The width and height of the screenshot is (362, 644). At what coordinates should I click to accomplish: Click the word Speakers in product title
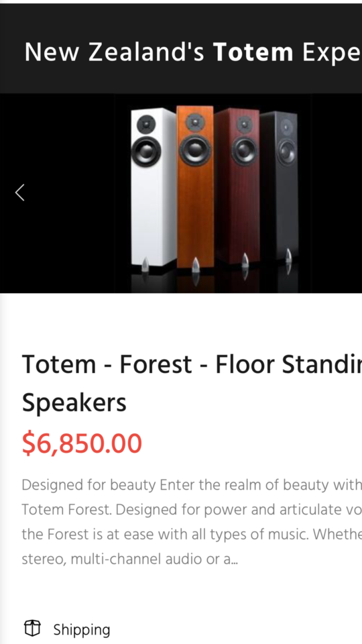pos(74,403)
